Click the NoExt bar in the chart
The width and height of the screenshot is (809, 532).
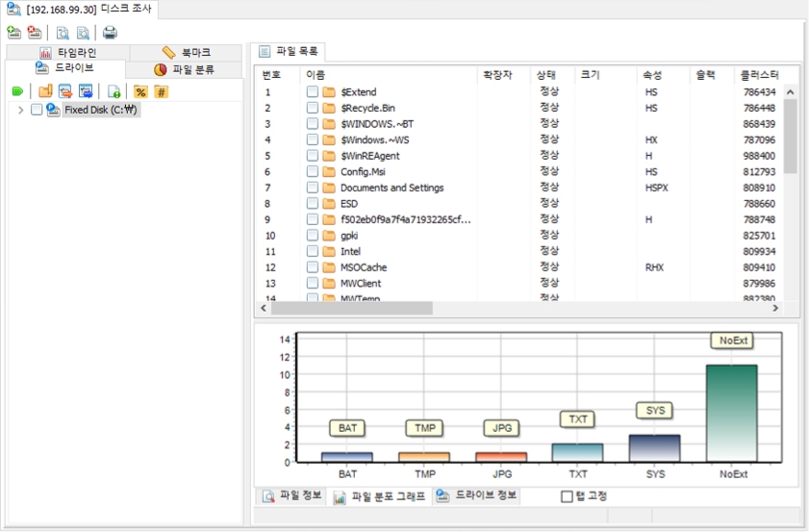(732, 414)
